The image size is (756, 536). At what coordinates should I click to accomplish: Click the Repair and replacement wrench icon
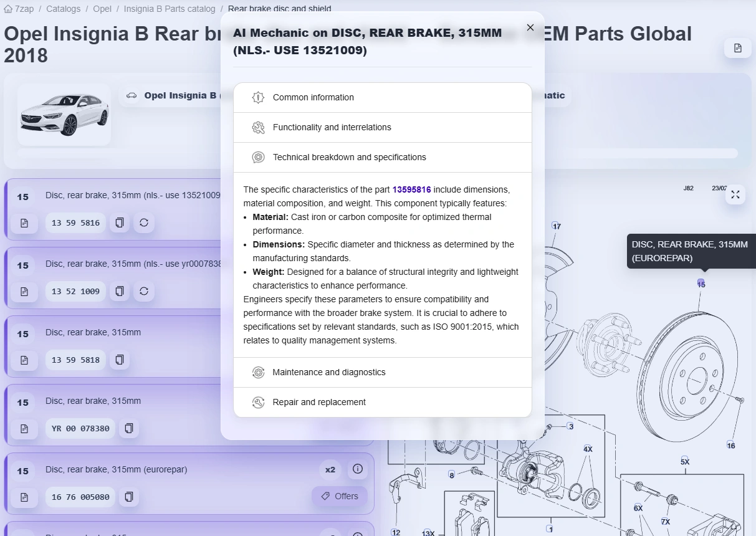pyautogui.click(x=258, y=403)
